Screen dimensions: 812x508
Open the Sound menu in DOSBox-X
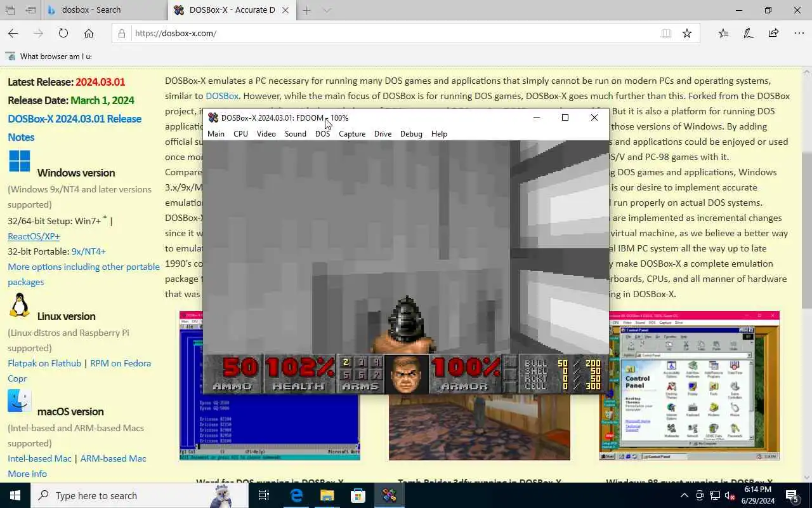295,134
